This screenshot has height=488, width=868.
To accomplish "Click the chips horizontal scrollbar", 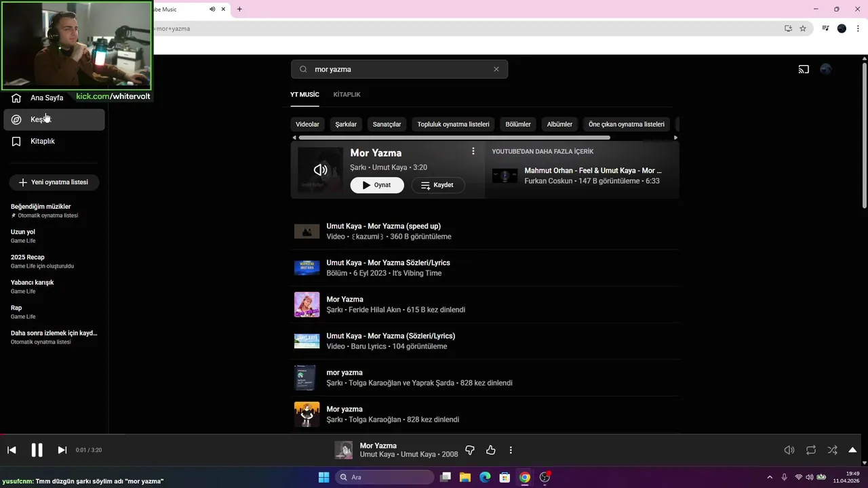I will click(454, 138).
